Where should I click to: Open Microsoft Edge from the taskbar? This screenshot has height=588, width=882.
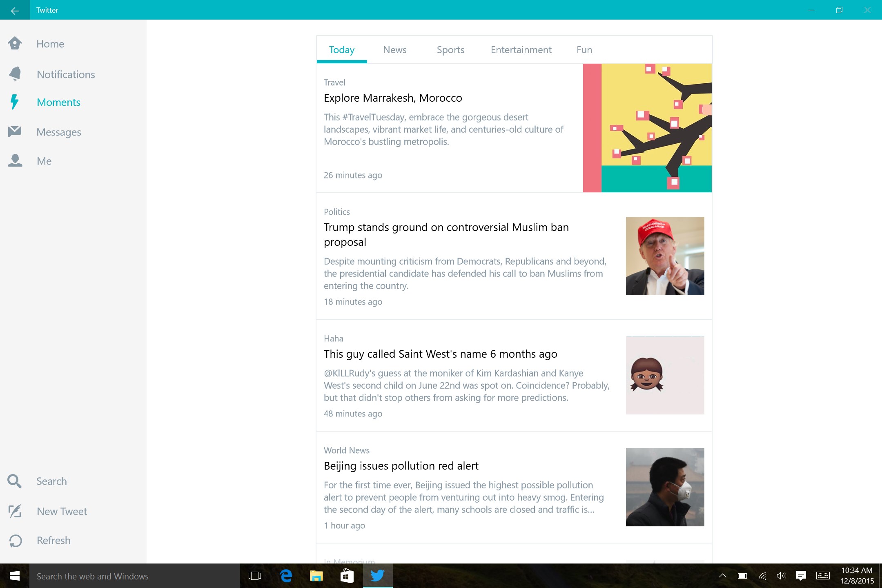tap(286, 576)
